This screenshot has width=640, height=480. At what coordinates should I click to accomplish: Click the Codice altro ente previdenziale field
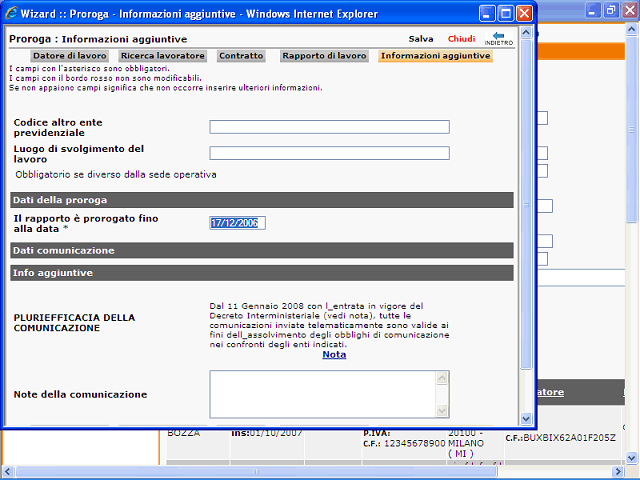[x=329, y=127]
